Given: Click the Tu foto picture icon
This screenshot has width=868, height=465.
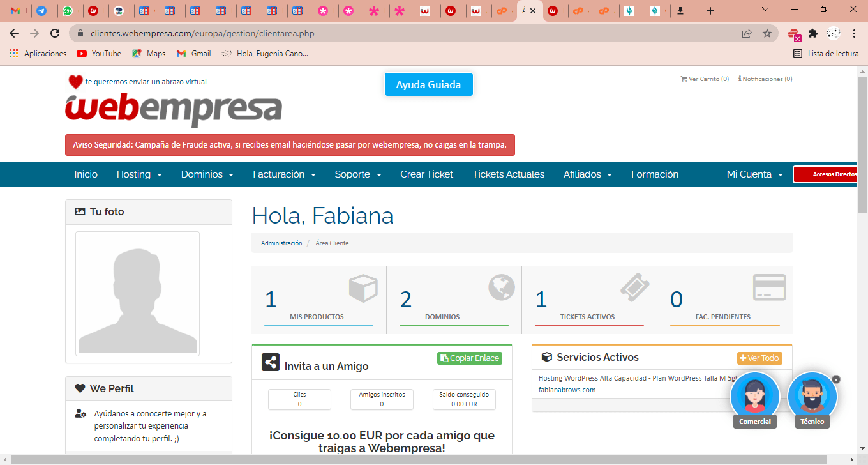Looking at the screenshot, I should pos(80,211).
